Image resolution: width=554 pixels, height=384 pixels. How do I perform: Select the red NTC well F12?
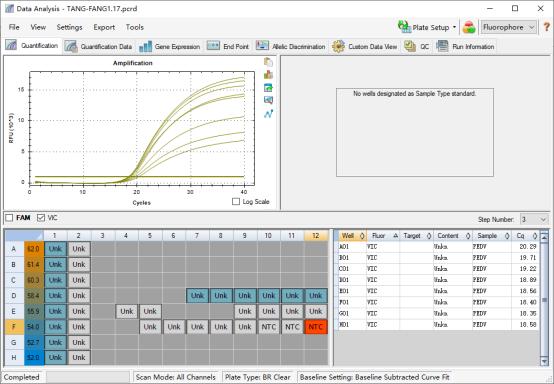tap(316, 327)
